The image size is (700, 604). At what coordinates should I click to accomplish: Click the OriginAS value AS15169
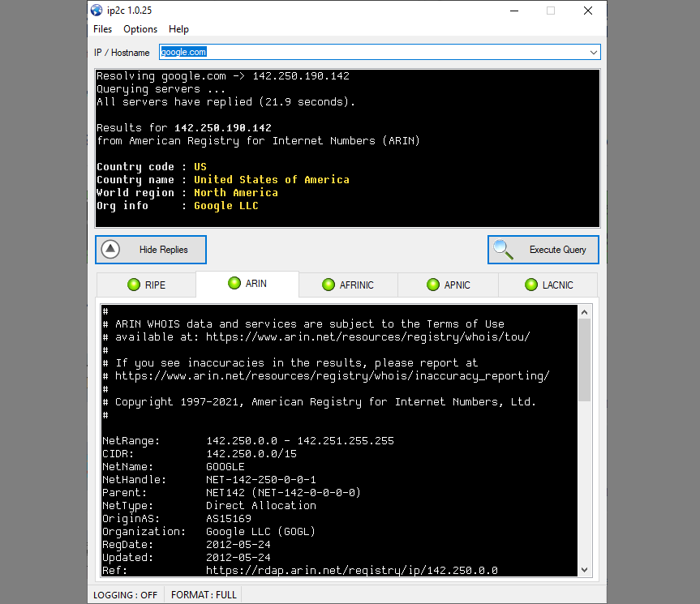[229, 518]
